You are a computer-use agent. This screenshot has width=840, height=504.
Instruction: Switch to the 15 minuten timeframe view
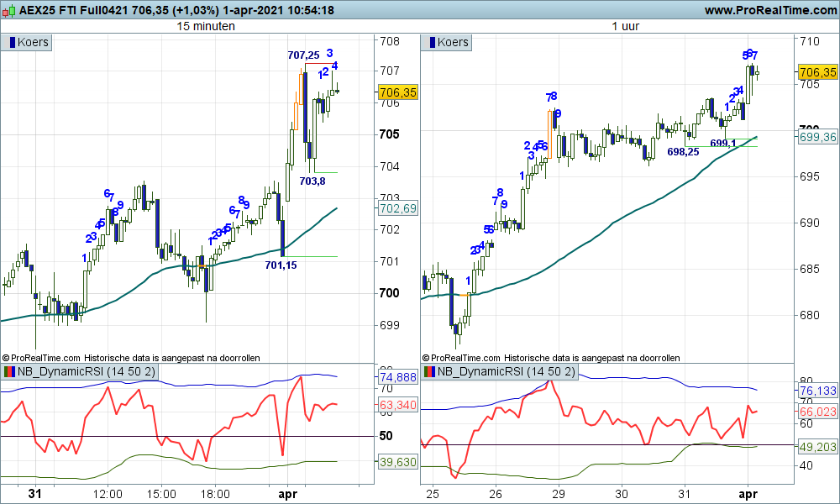tap(207, 26)
